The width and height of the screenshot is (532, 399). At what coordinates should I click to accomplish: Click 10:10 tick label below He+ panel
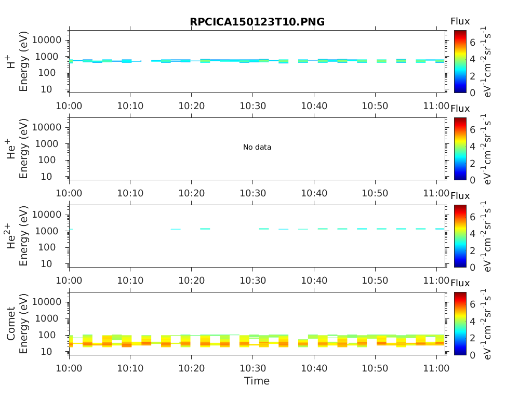130,193
